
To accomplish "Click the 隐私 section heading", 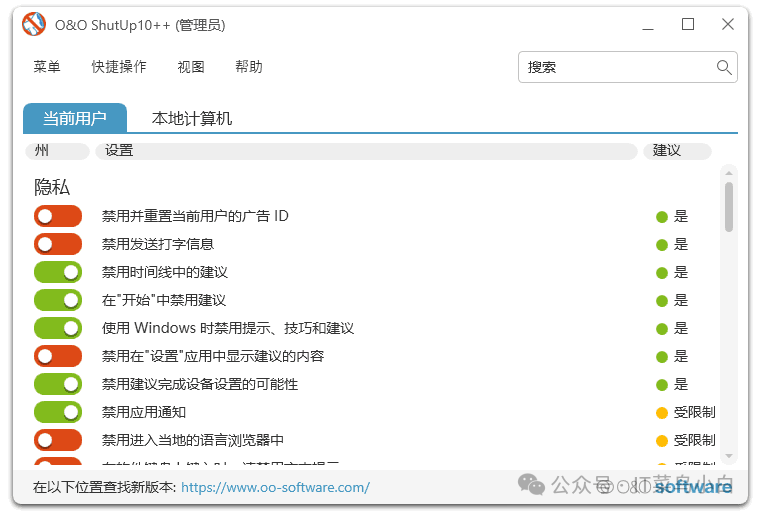I will (52, 187).
